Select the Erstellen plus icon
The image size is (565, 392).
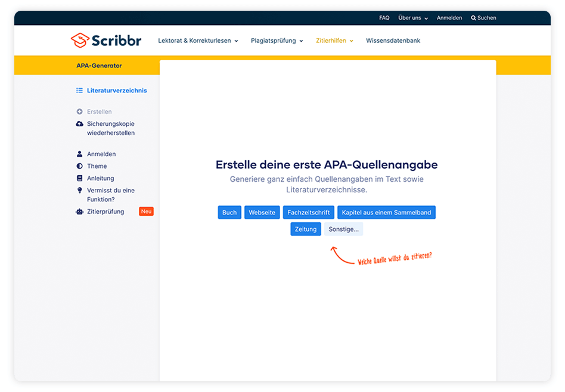coord(80,111)
